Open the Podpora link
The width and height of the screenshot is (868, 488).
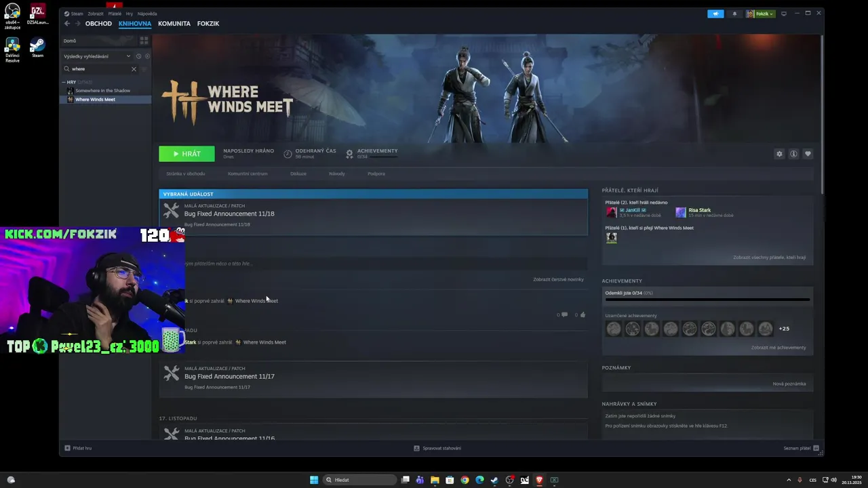376,174
